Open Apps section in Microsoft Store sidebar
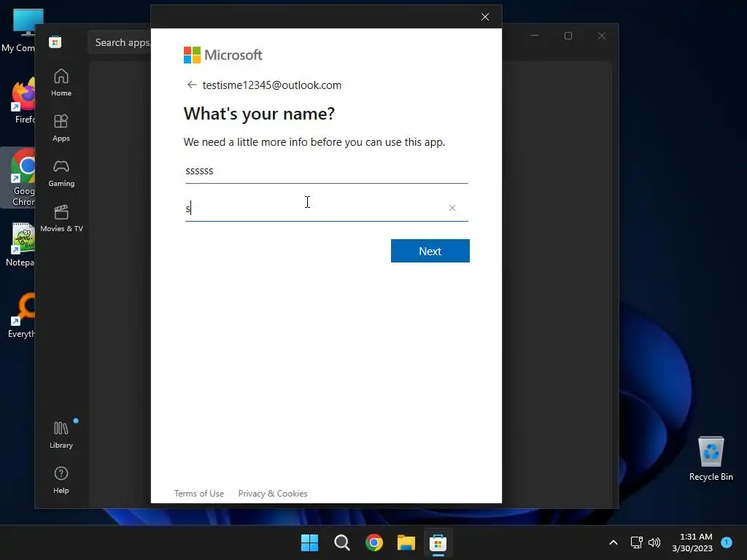 pos(61,128)
